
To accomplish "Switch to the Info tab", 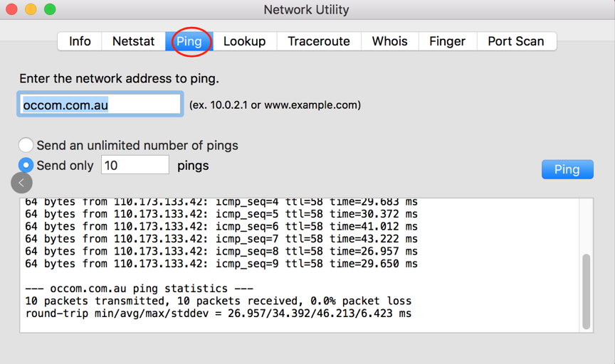I will tap(80, 41).
